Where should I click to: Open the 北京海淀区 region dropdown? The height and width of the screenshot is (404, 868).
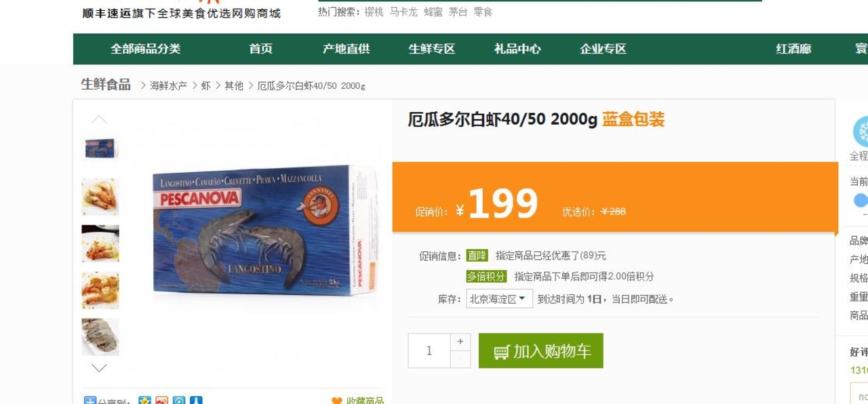click(499, 299)
